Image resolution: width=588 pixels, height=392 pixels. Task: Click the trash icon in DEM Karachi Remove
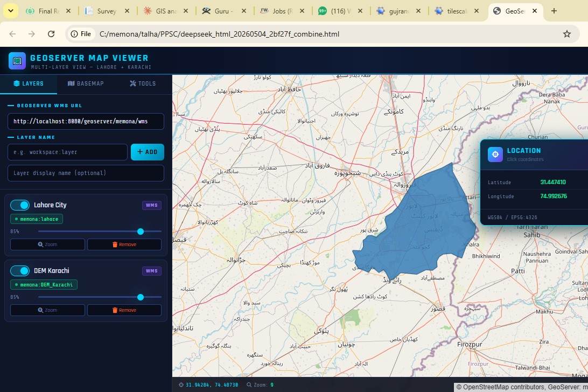coord(115,310)
